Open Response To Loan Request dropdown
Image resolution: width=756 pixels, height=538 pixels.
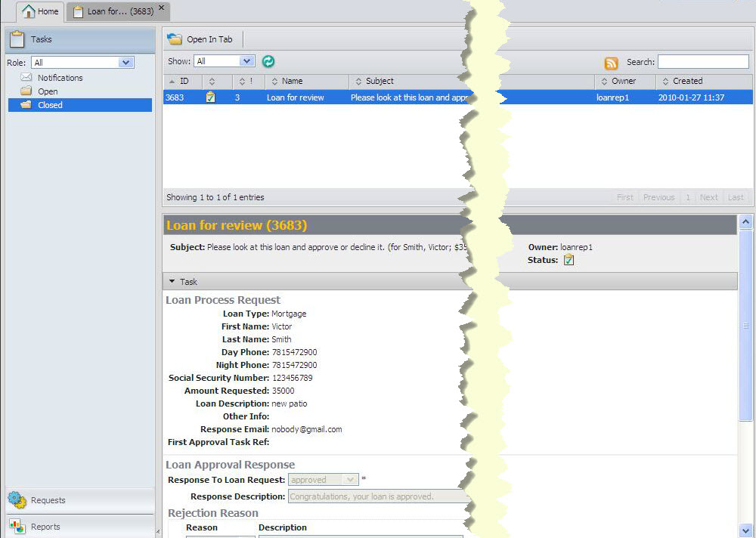350,480
